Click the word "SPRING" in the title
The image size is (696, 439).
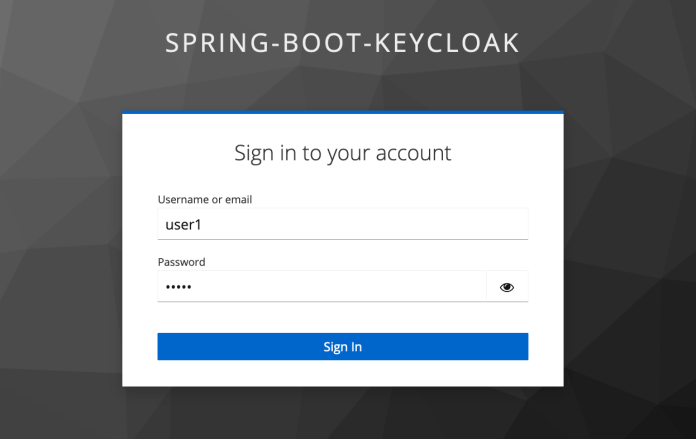tap(214, 45)
